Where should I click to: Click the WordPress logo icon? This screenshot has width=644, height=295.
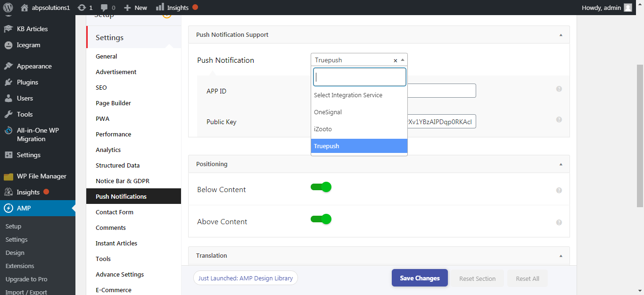coord(8,8)
